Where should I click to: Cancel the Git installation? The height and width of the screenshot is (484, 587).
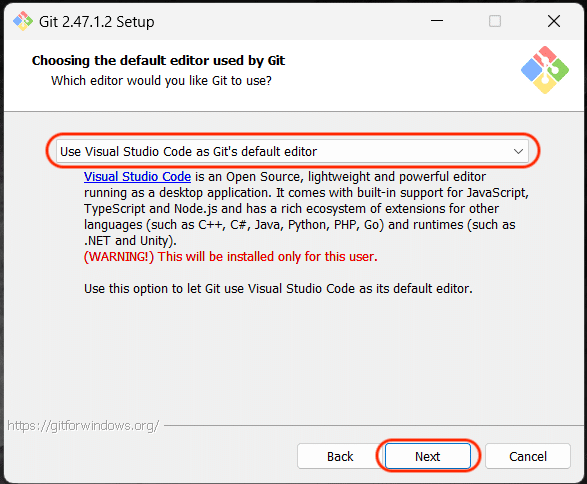[528, 456]
